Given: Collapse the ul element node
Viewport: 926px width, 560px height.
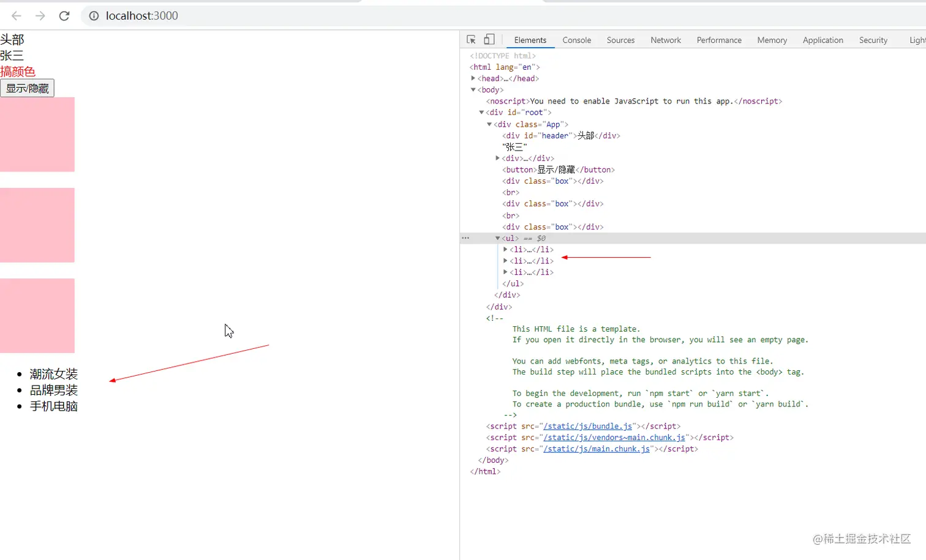Looking at the screenshot, I should [497, 238].
